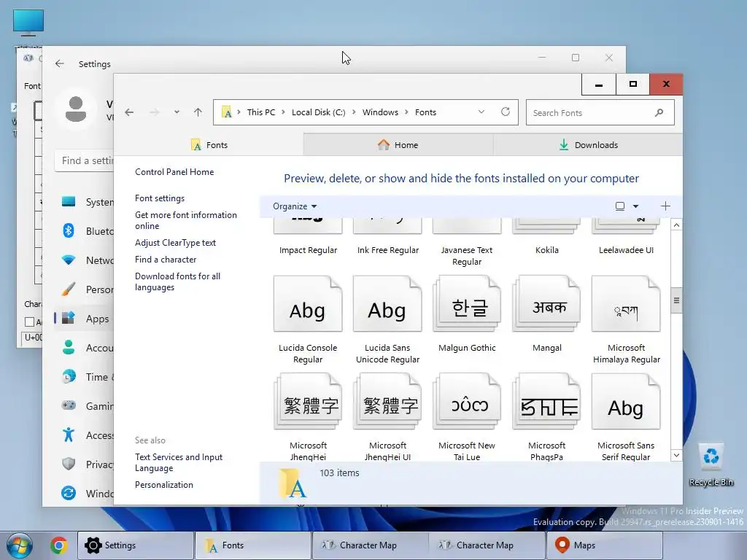This screenshot has height=560, width=747.
Task: Select 'Windows' breadcrumb in address bar
Action: (380, 112)
